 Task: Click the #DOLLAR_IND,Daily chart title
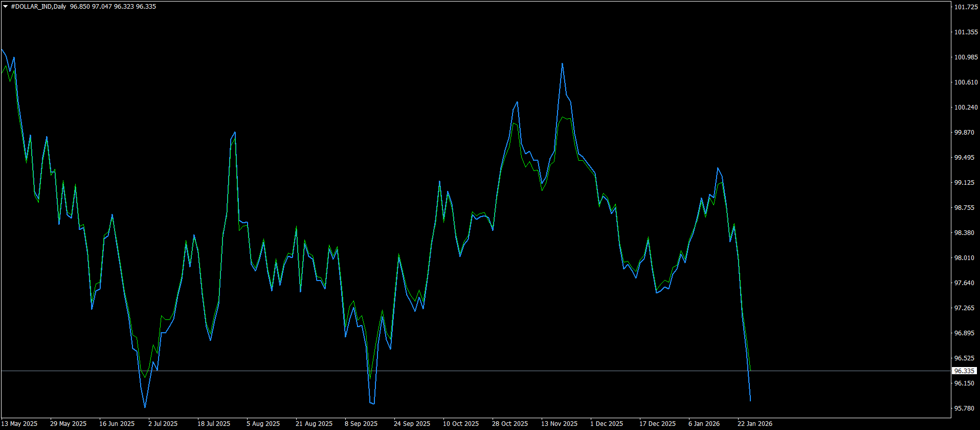pos(38,7)
